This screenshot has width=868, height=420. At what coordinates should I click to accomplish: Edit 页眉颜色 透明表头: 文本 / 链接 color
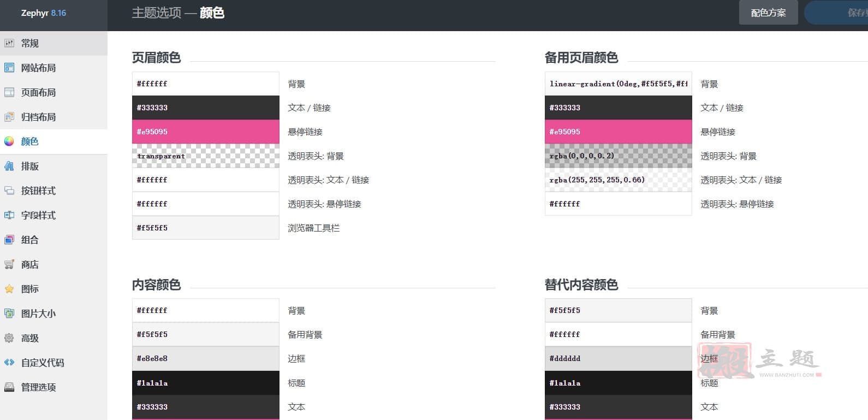(x=206, y=180)
